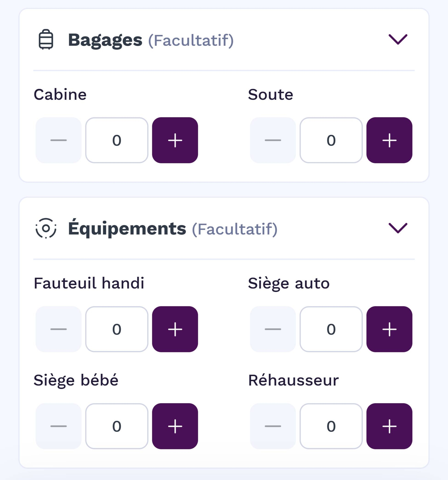Click the Bagages (Facultatif) header title
Viewport: 448px width, 480px height.
151,40
